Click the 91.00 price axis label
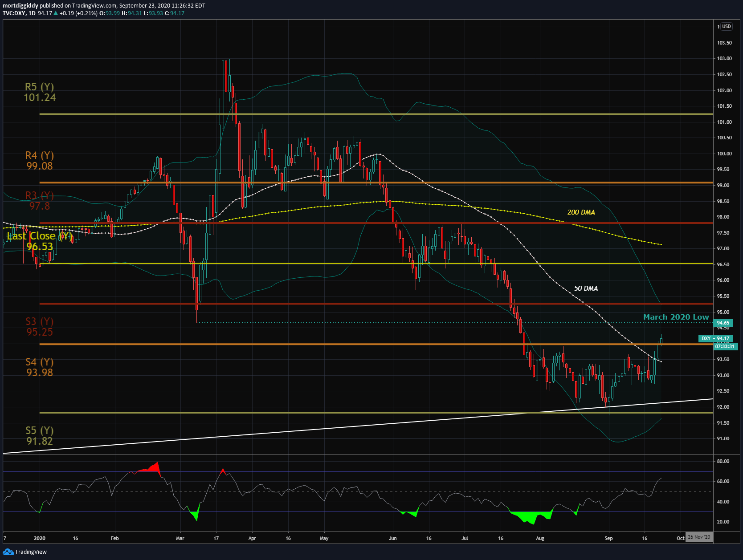Screen dimensions: 743x560 [723, 439]
